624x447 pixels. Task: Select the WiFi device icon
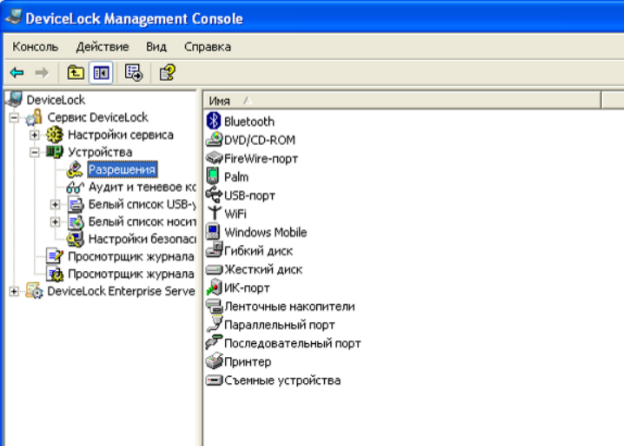tap(213, 214)
